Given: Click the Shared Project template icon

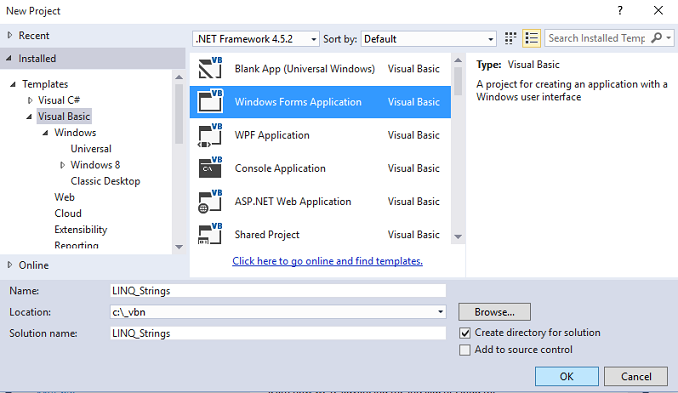Looking at the screenshot, I should coord(210,234).
